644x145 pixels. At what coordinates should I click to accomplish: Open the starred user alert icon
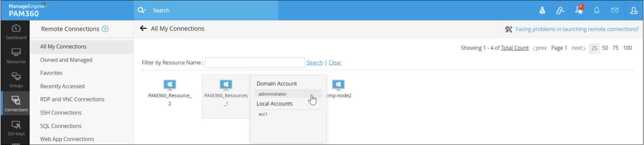579,10
